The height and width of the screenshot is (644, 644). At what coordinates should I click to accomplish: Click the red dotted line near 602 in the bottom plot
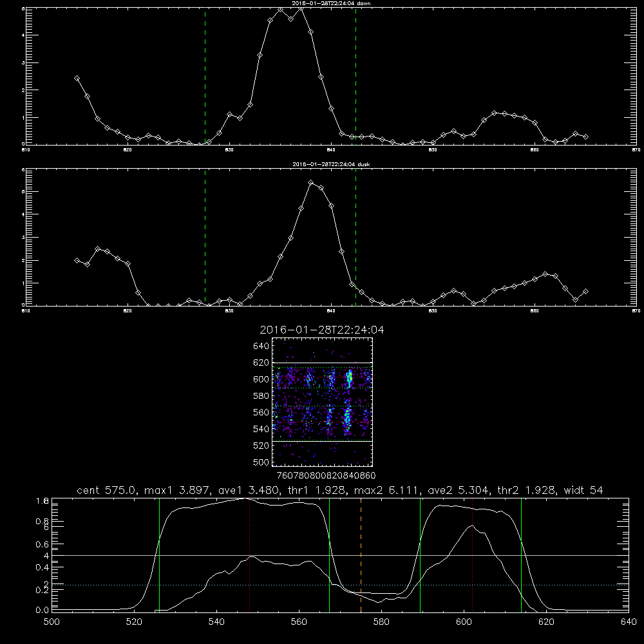472,554
